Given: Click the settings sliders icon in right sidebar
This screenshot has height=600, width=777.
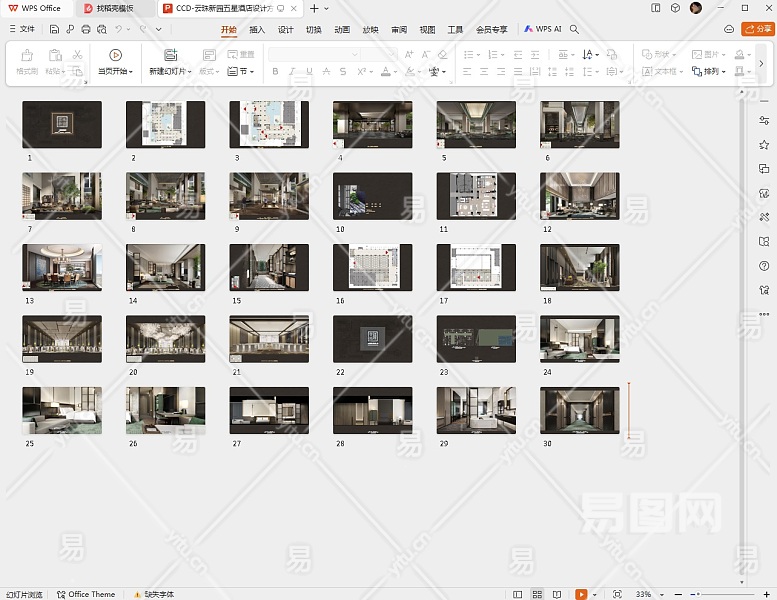Looking at the screenshot, I should pos(764,120).
